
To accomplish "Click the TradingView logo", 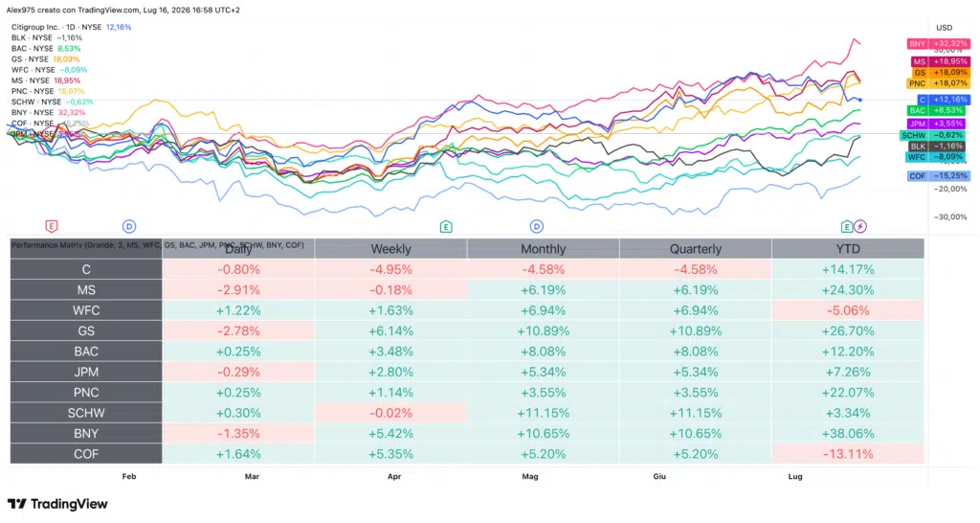I will click(x=57, y=504).
